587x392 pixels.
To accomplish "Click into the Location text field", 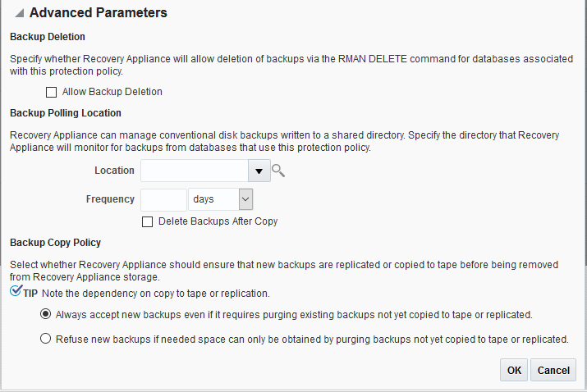I will 195,171.
